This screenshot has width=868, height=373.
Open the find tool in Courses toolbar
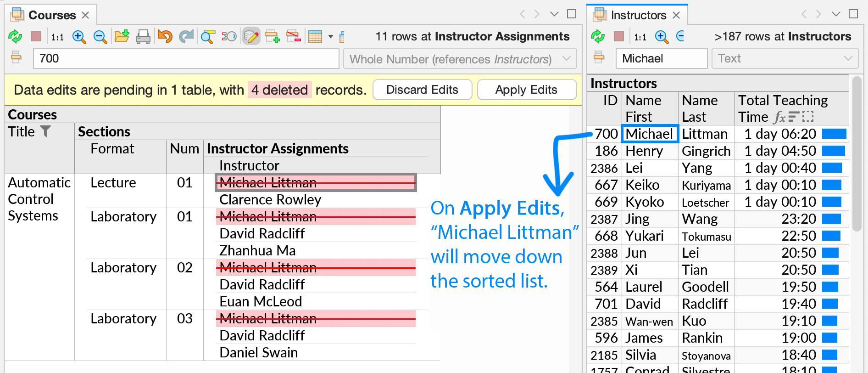(208, 37)
